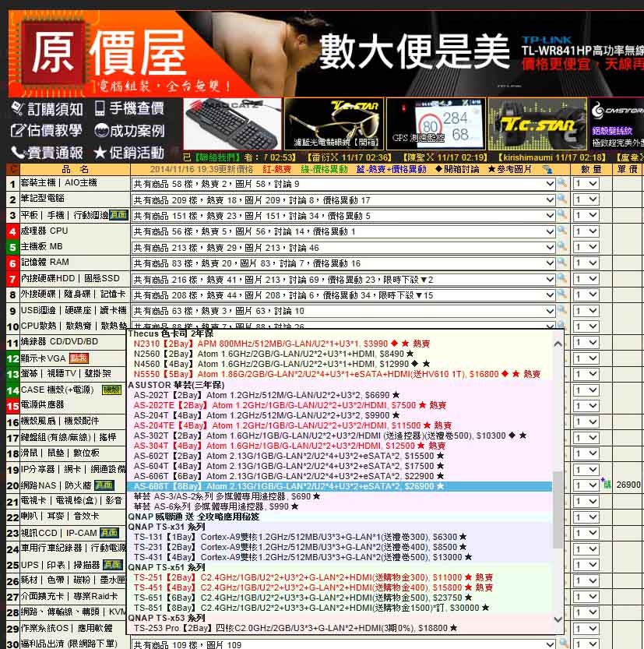Click the add icon beside the 26900 price
This screenshot has width=644, height=649.
point(606,482)
